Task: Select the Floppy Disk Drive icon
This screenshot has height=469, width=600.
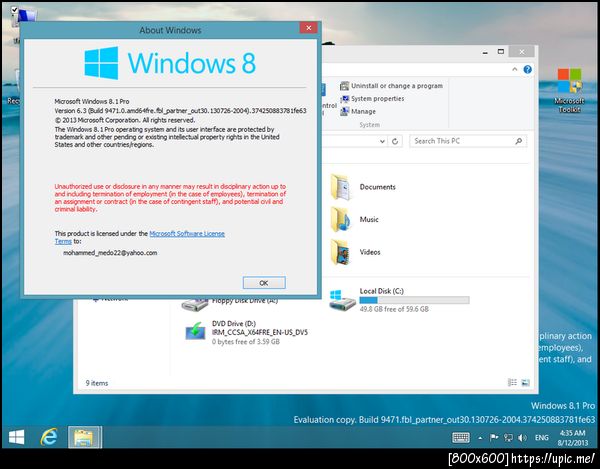Action: [x=194, y=304]
